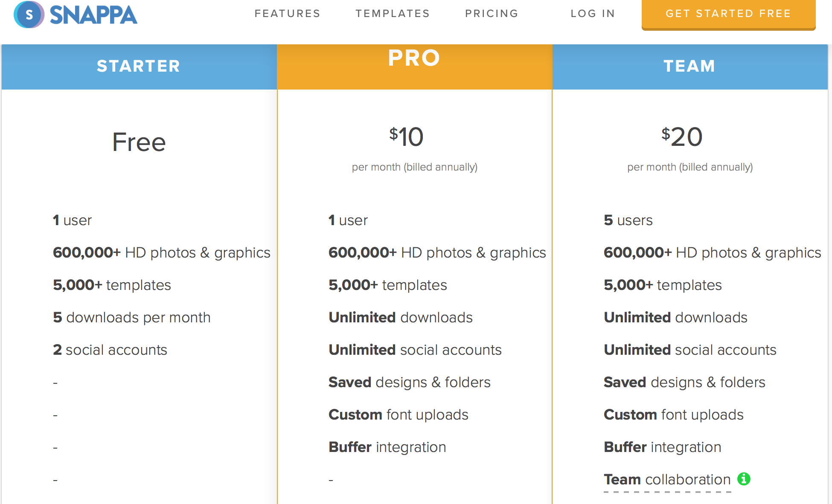This screenshot has width=832, height=504.
Task: Select the Team plan header
Action: [x=690, y=67]
